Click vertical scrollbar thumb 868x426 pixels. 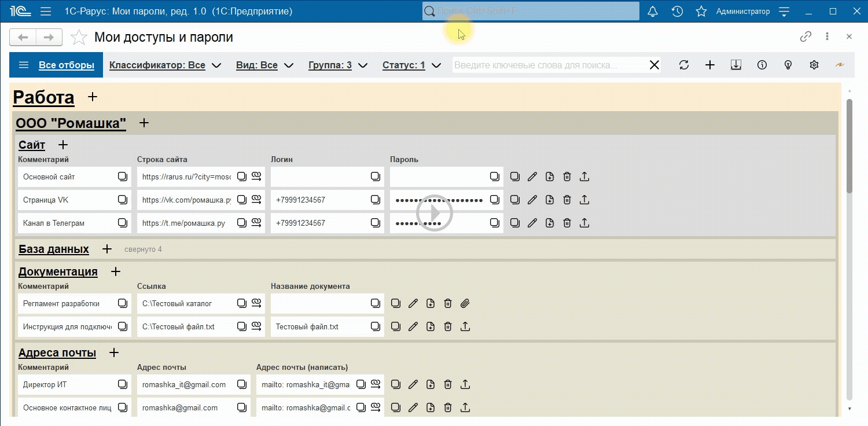[849, 145]
